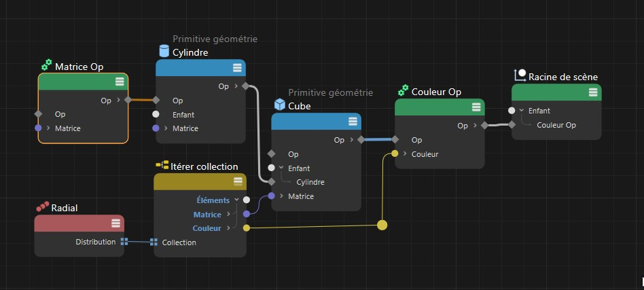644x290 pixels.
Task: Click the purple Matrice port on Matrice Op
Action: tap(38, 128)
